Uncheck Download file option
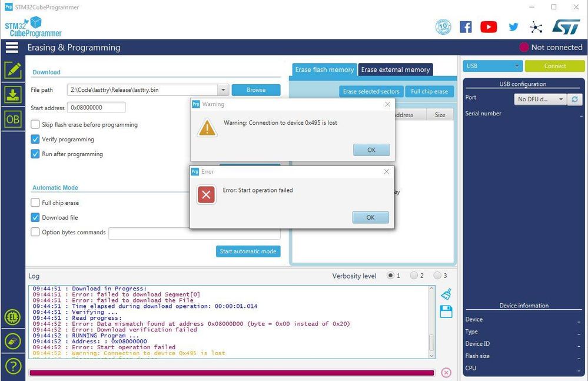The image size is (588, 381). click(x=35, y=217)
